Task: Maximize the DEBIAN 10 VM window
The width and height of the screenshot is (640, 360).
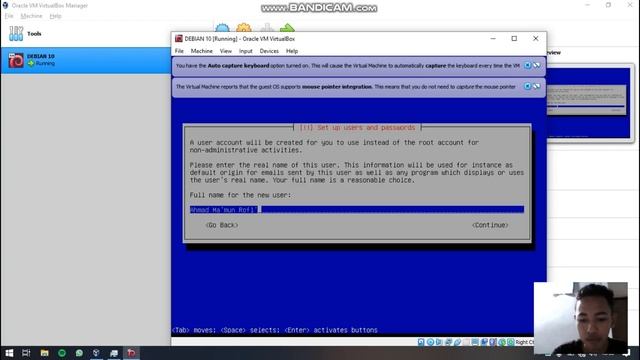Action: point(514,38)
